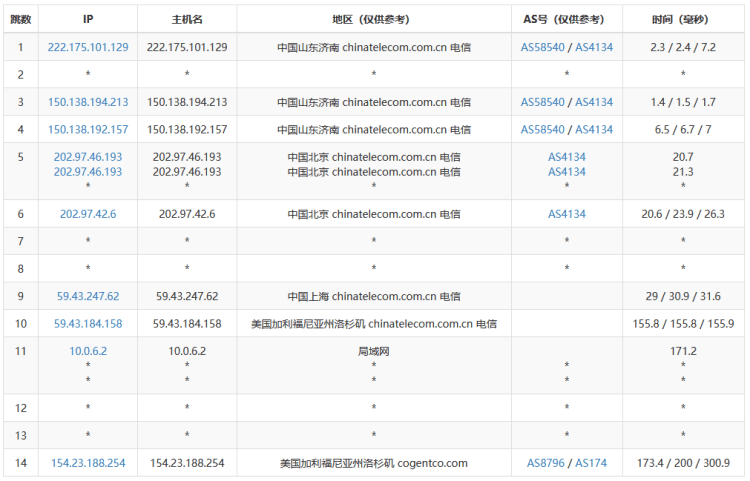Viewport: 750px width, 481px height.
Task: Click the AS8796 link in hop 14
Action: click(546, 463)
